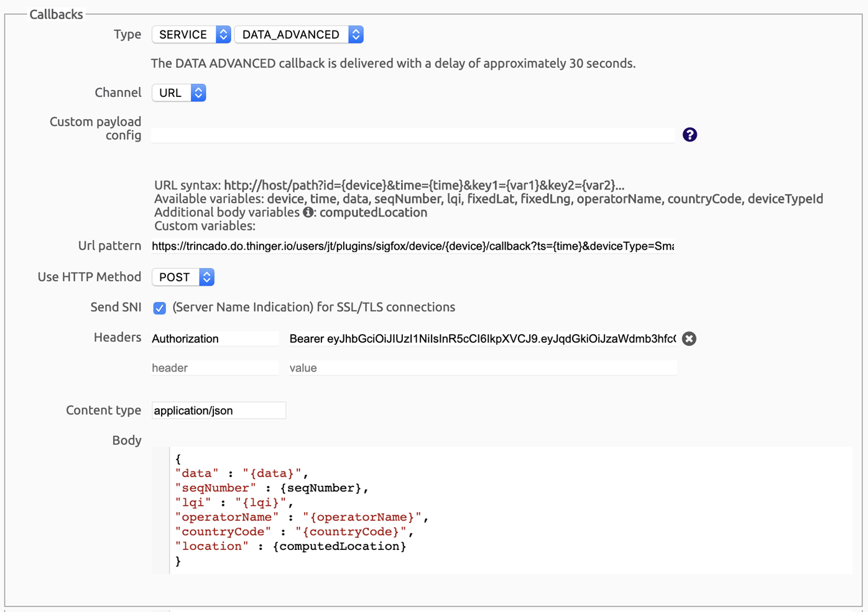The image size is (868, 612).
Task: Expand the Channel URL dropdown
Action: coord(179,93)
